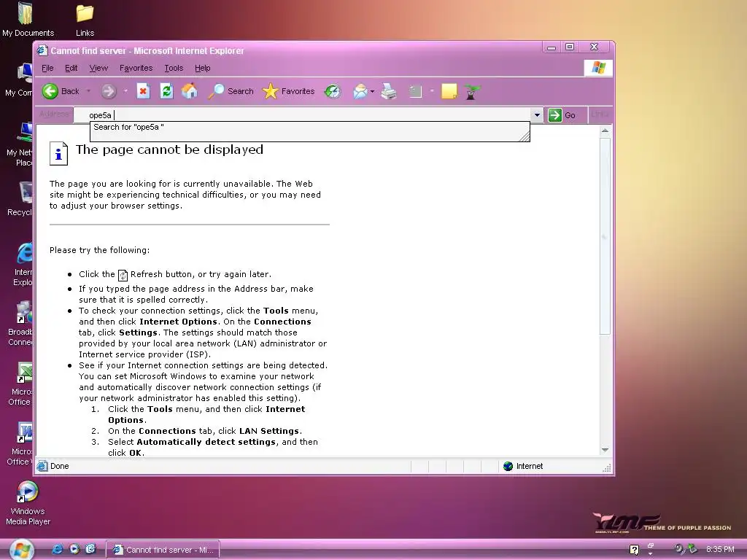
Task: Open the address bar dropdown list
Action: [x=537, y=114]
